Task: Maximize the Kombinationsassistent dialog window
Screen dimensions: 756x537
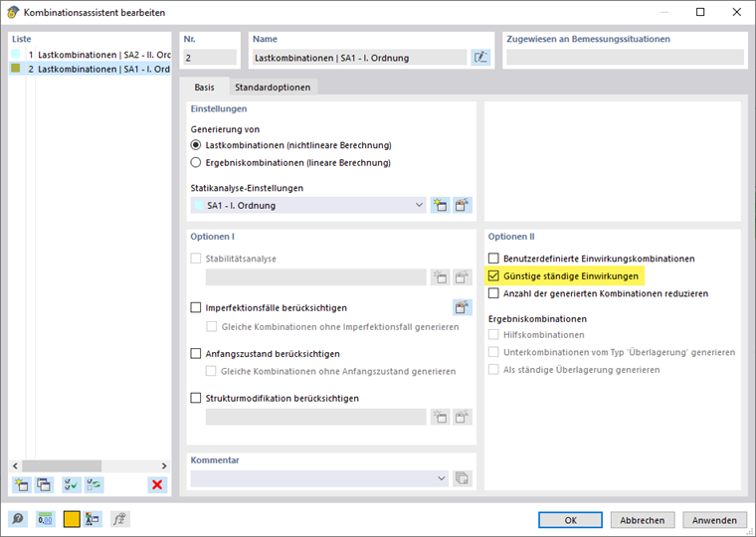Action: click(x=700, y=12)
